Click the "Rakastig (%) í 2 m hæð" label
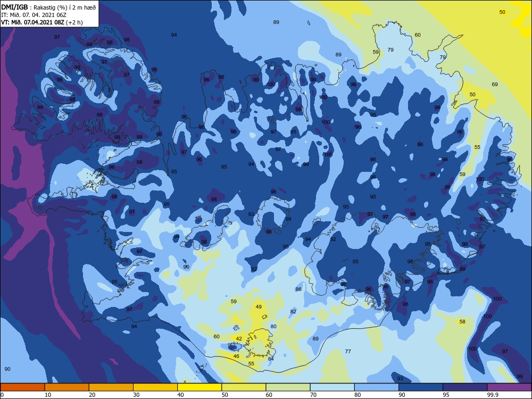The image size is (532, 399). [65, 7]
